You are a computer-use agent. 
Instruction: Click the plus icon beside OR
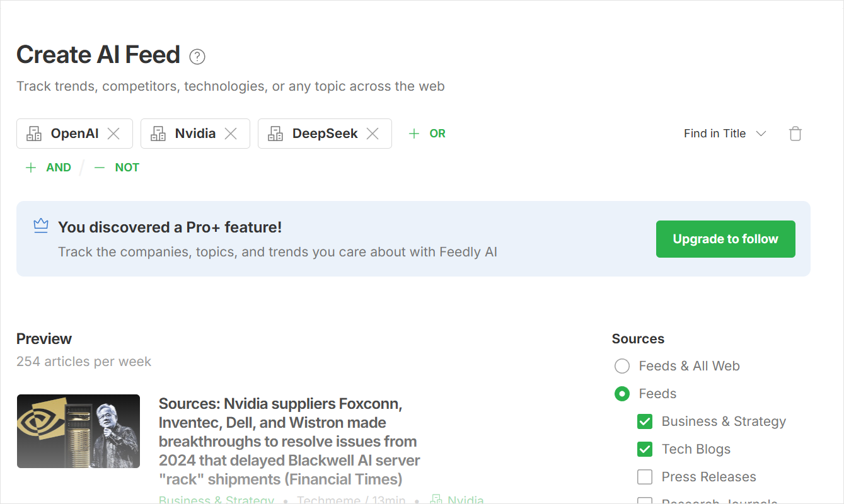click(x=413, y=134)
